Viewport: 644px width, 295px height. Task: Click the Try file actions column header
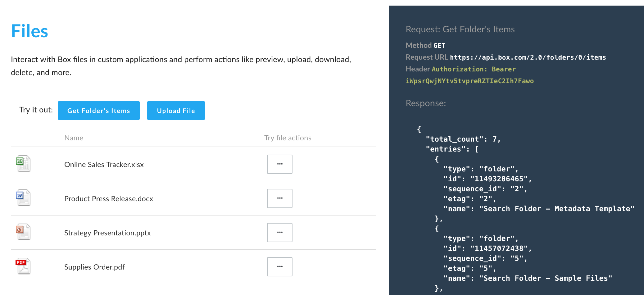[288, 138]
